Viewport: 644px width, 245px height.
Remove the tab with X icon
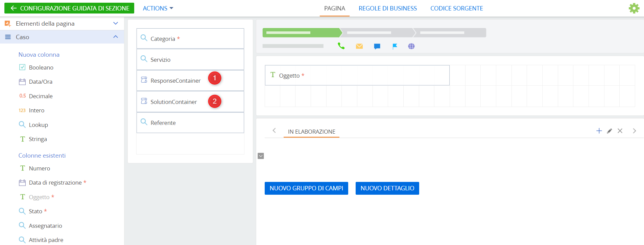click(x=620, y=131)
